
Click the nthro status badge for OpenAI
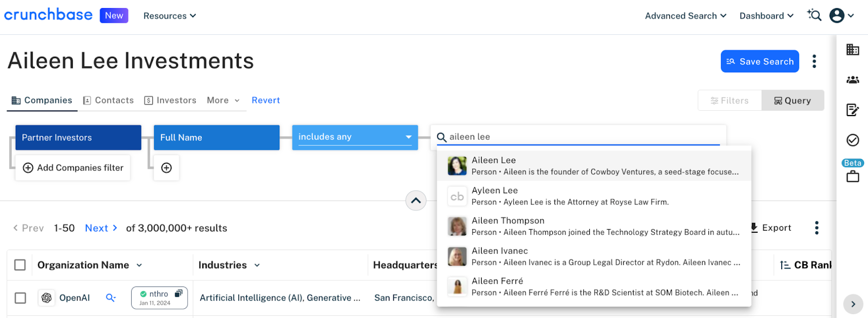point(159,298)
